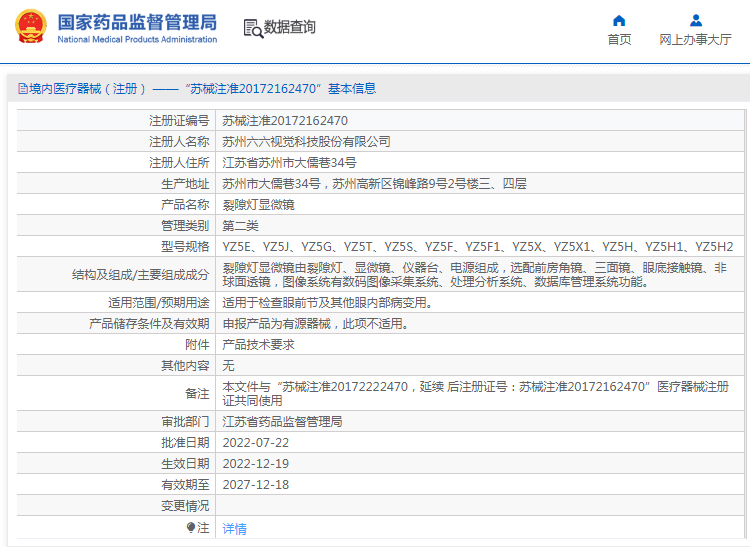This screenshot has width=750, height=547.
Task: Click the product name 裂隙灯显微镜 cell
Action: tap(258, 204)
